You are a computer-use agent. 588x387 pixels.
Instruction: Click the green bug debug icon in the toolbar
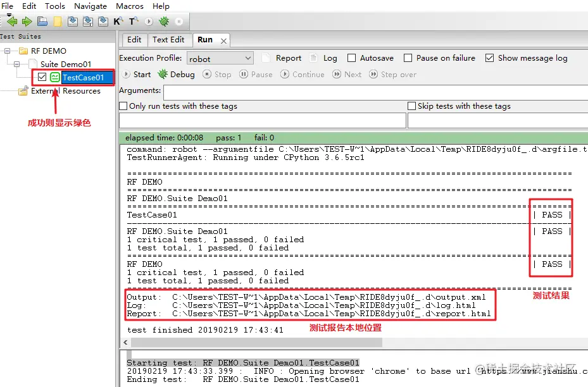click(x=164, y=21)
